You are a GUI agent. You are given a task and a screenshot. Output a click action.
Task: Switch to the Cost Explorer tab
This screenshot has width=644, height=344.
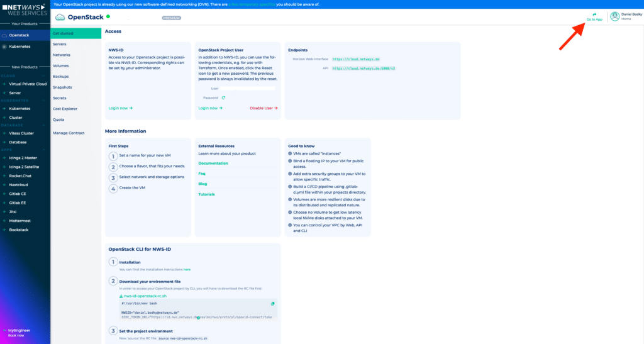pos(65,109)
